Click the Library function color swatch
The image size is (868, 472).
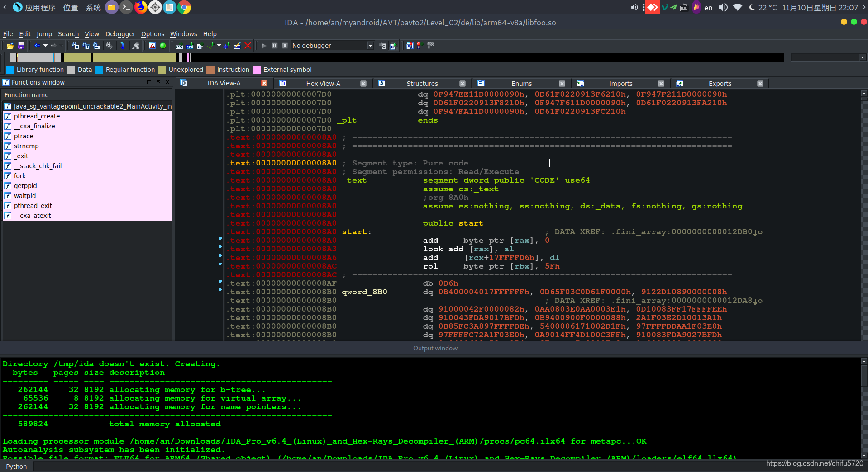[10, 70]
